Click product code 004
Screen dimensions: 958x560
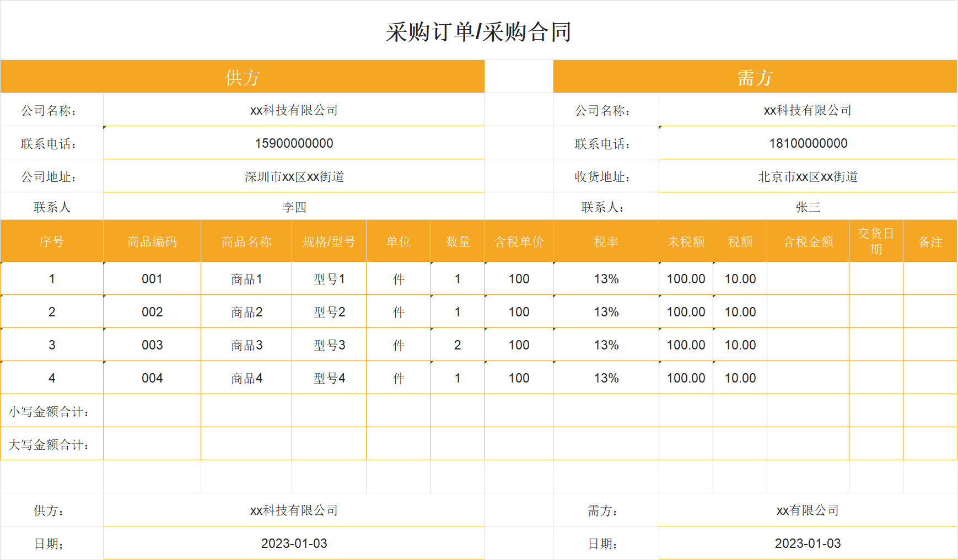(x=152, y=378)
